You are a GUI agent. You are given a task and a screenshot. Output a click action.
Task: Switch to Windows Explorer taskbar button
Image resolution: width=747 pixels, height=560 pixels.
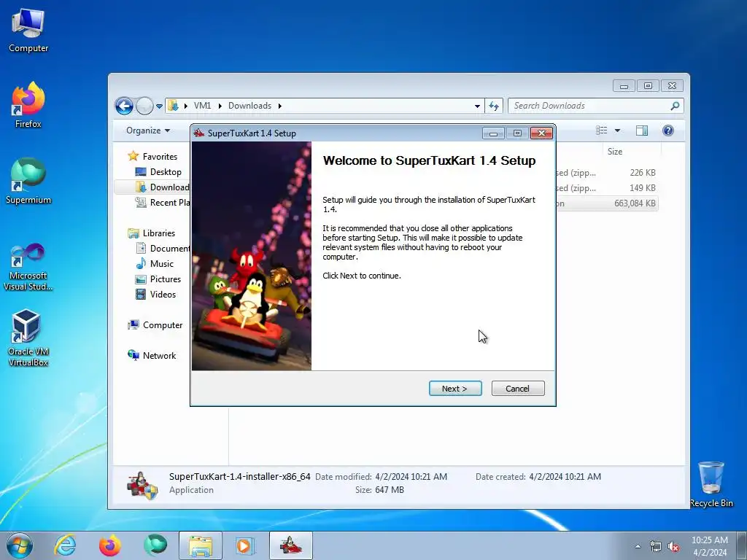201,545
